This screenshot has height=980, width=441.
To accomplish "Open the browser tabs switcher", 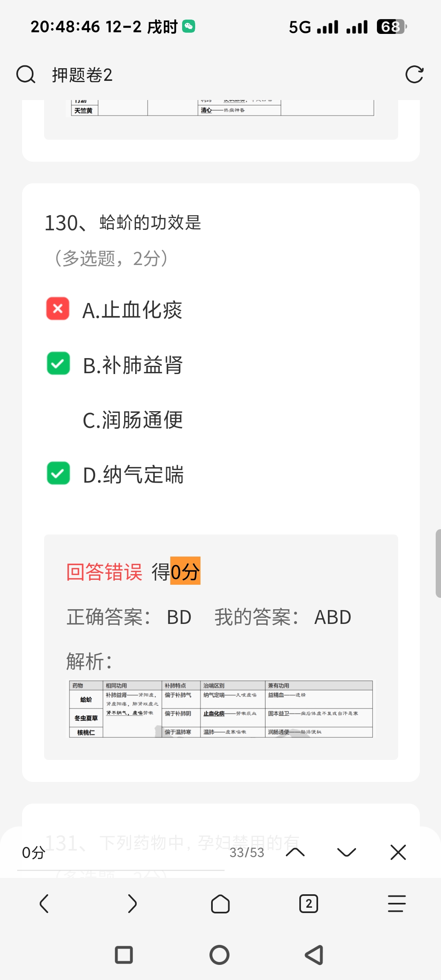I will click(309, 904).
